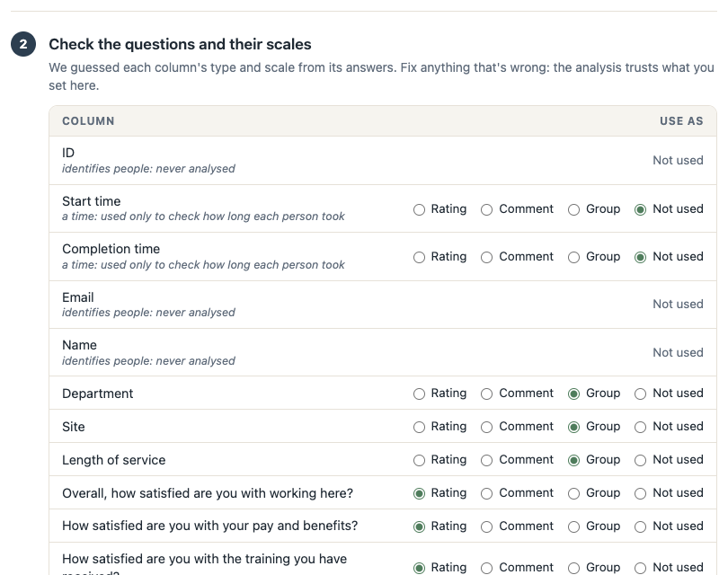This screenshot has height=575, width=728.
Task: Select Group for Length of service
Action: (573, 460)
